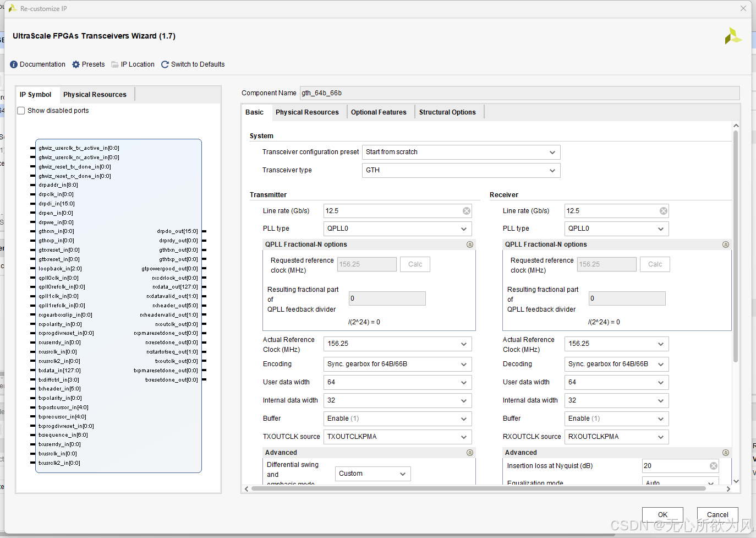Clear the Transmitter line rate field
This screenshot has width=756, height=538.
coord(467,211)
